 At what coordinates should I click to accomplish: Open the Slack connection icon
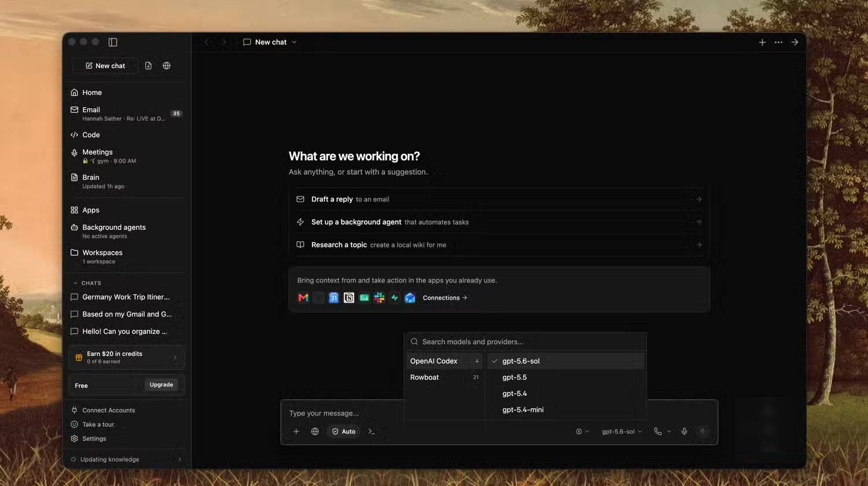[x=379, y=298]
